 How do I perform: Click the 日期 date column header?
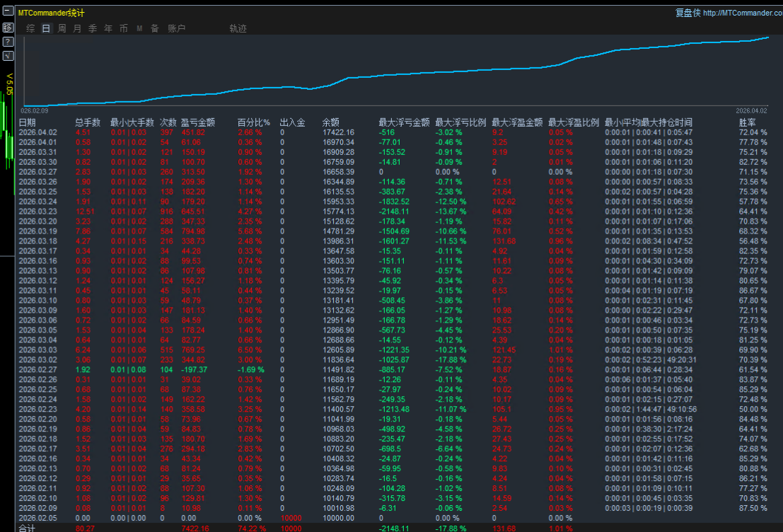click(27, 122)
